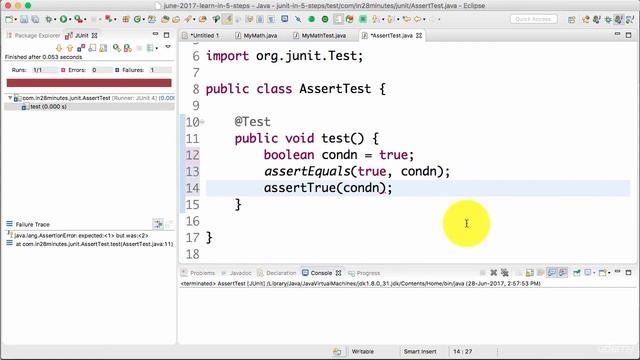
Task: Switch to the Debug perspective icon
Action: tap(608, 19)
